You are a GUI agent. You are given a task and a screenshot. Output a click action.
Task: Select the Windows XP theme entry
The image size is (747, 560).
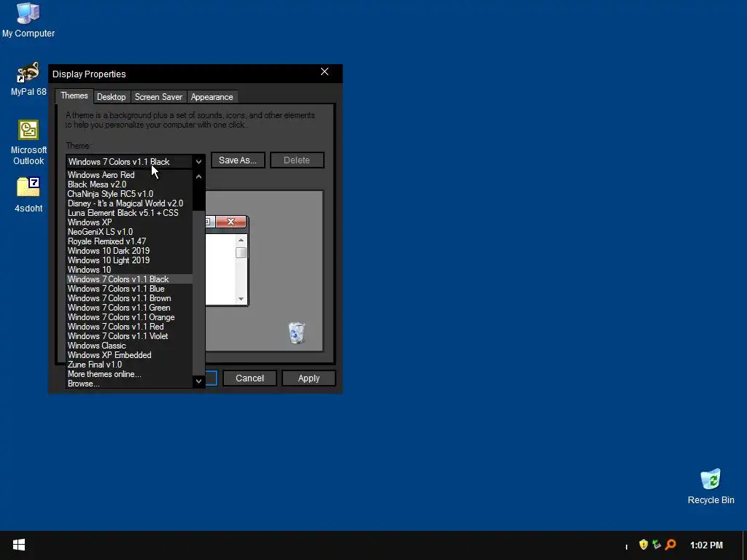tap(129, 222)
